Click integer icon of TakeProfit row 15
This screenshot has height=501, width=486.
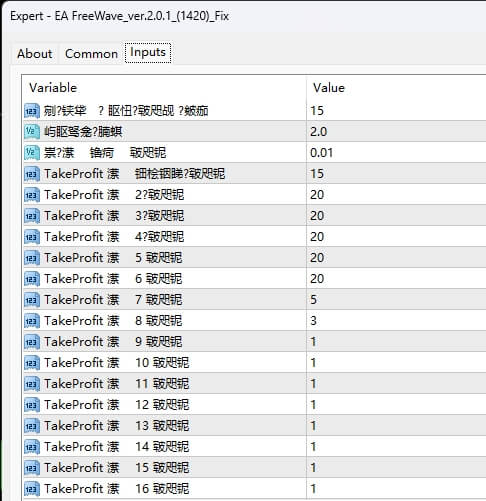[32, 468]
